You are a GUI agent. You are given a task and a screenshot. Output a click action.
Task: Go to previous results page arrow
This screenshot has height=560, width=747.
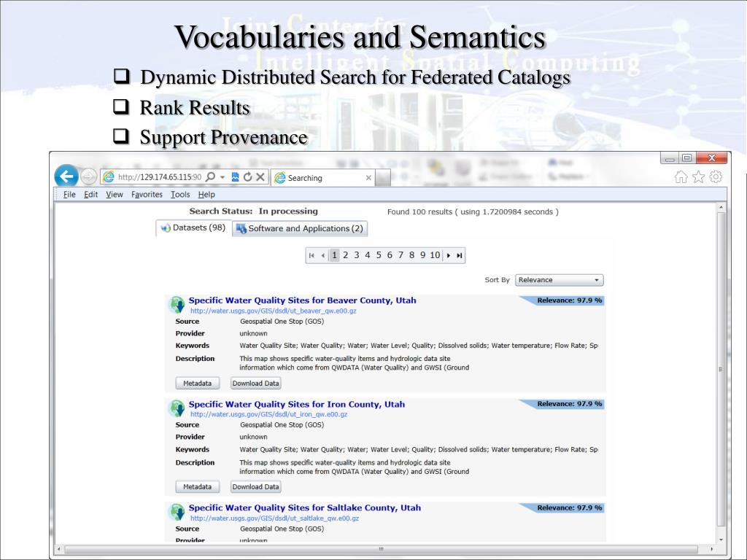pos(323,255)
